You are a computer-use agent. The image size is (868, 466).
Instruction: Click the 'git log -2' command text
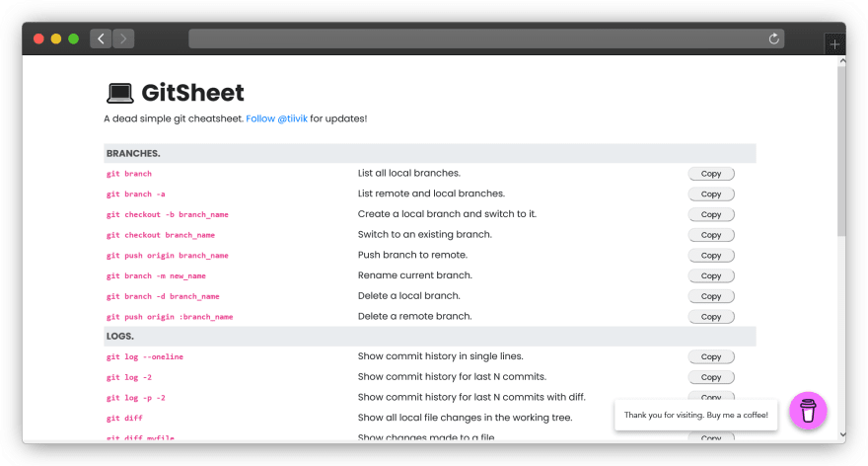pos(129,378)
